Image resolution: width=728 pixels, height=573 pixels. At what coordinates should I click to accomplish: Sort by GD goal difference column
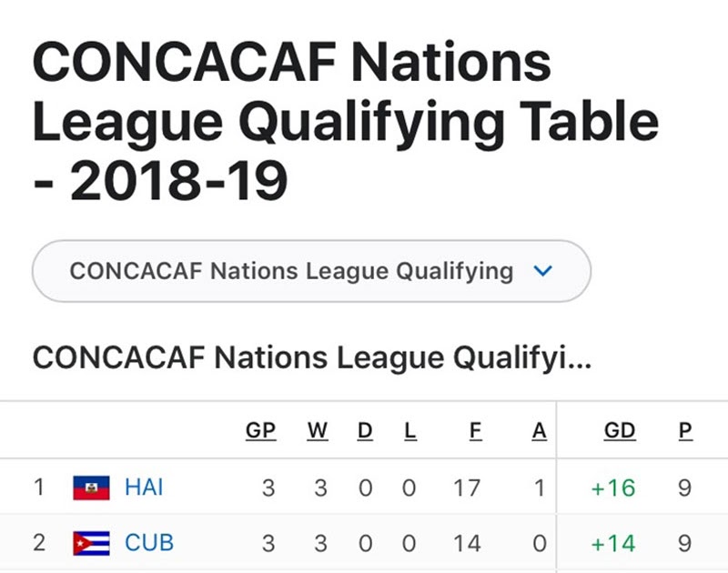coord(620,430)
